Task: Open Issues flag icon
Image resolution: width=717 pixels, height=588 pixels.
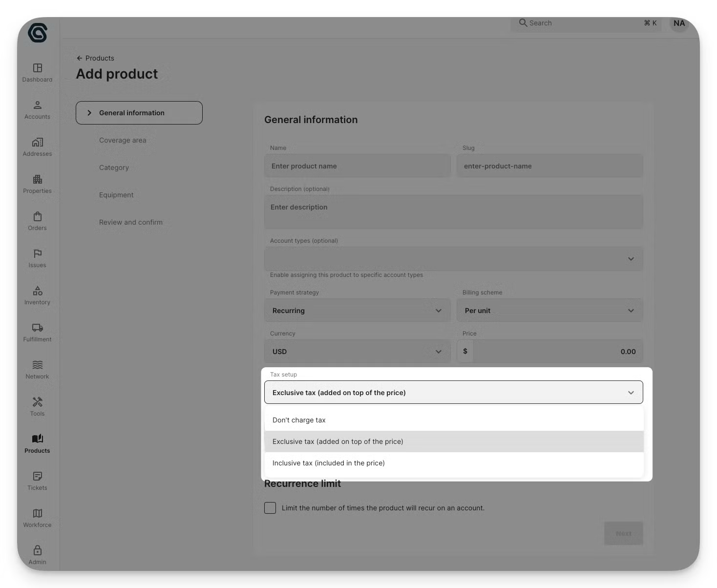Action: [38, 253]
